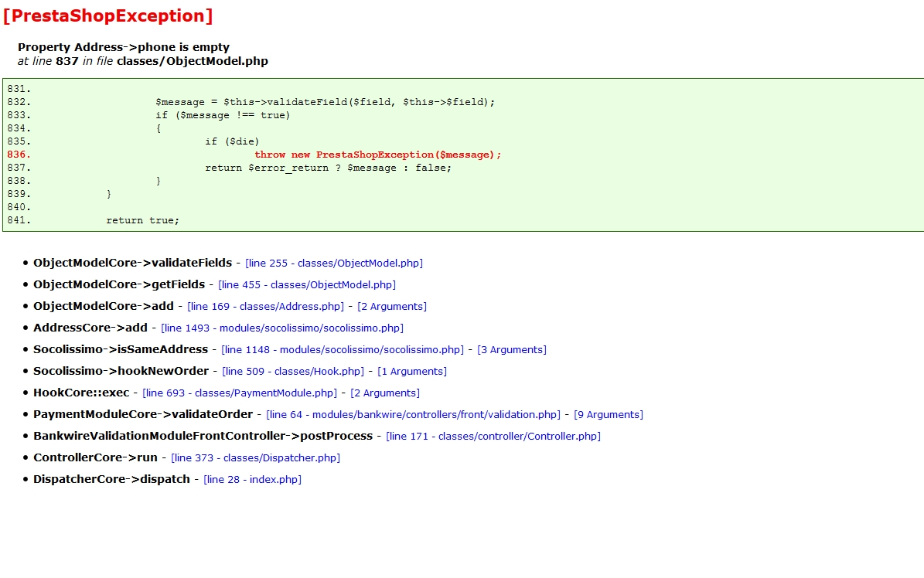
Task: Select the DispatcherCore->dispatch text
Action: tap(111, 479)
